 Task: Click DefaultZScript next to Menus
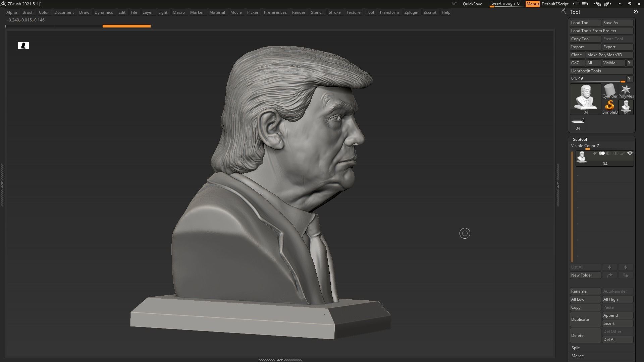click(555, 4)
